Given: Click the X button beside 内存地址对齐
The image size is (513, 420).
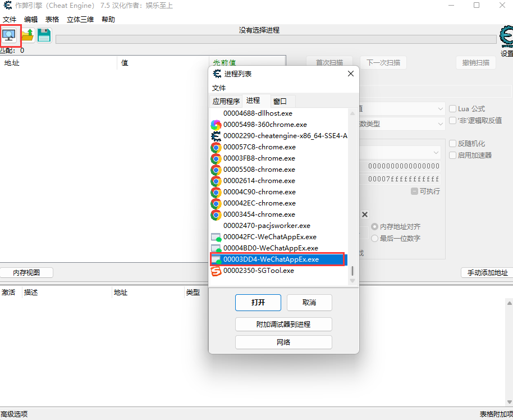Looking at the screenshot, I should (365, 214).
